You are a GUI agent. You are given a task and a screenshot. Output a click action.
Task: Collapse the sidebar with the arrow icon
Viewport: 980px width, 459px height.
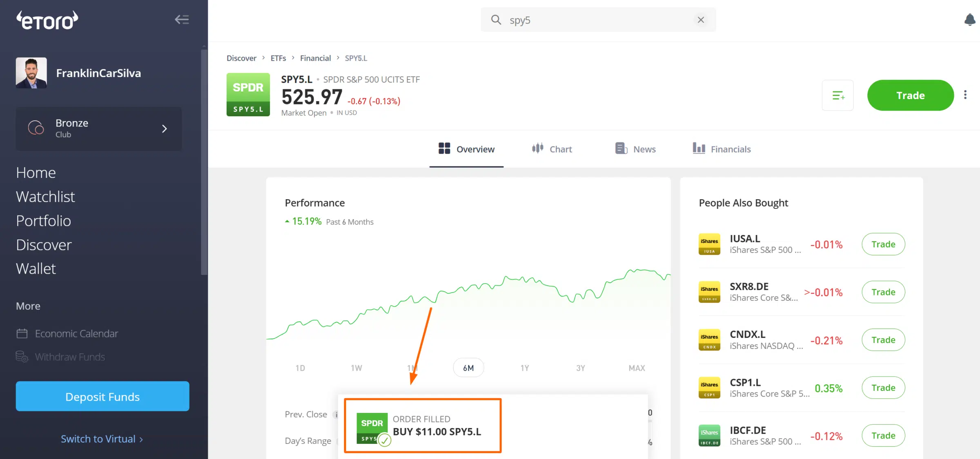pyautogui.click(x=182, y=19)
